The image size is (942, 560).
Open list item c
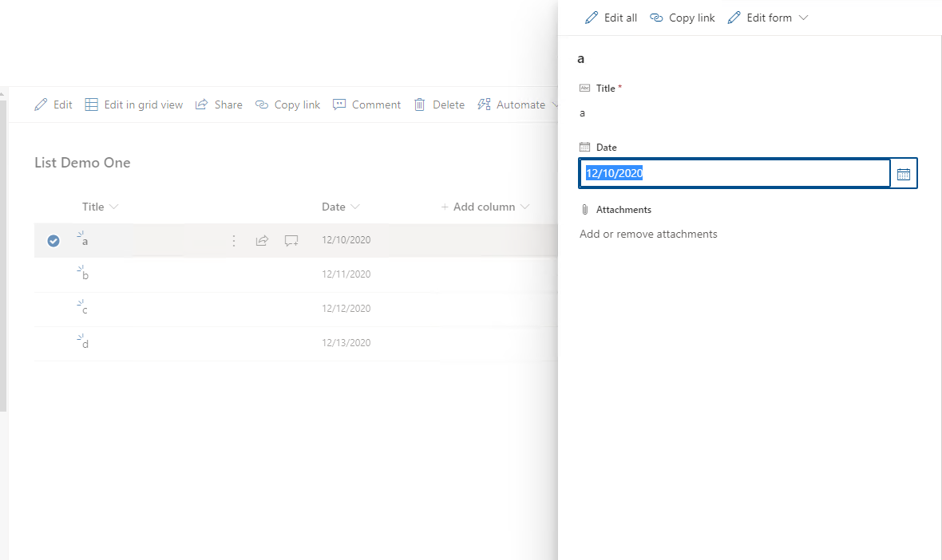(x=85, y=310)
